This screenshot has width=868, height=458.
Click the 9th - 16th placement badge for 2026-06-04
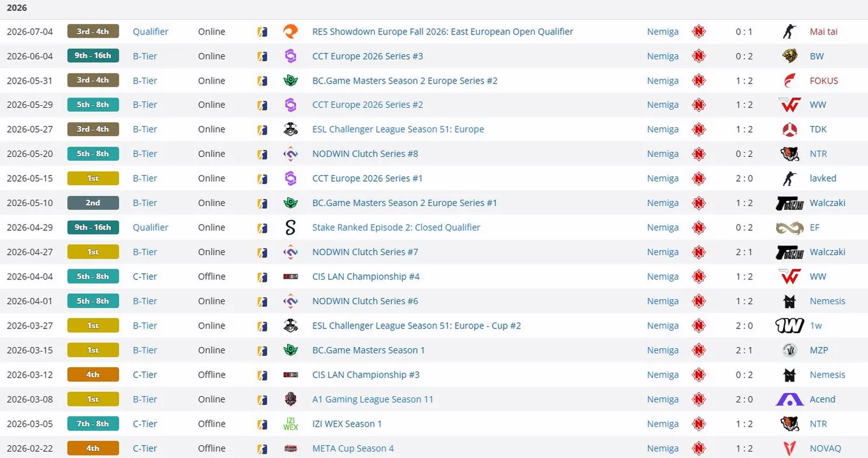[93, 55]
